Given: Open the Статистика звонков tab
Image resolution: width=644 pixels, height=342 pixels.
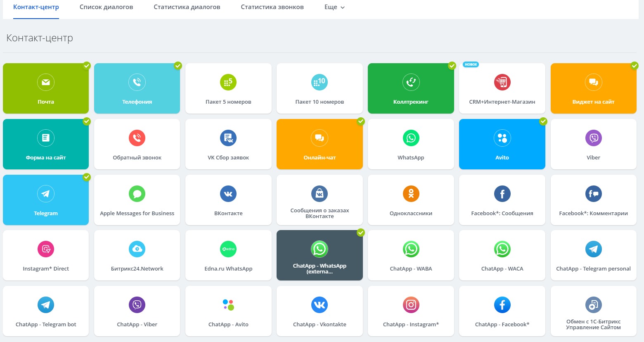Looking at the screenshot, I should [x=272, y=7].
